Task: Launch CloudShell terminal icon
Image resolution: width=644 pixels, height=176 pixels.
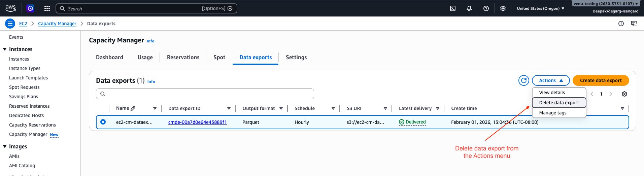Action: [453, 8]
